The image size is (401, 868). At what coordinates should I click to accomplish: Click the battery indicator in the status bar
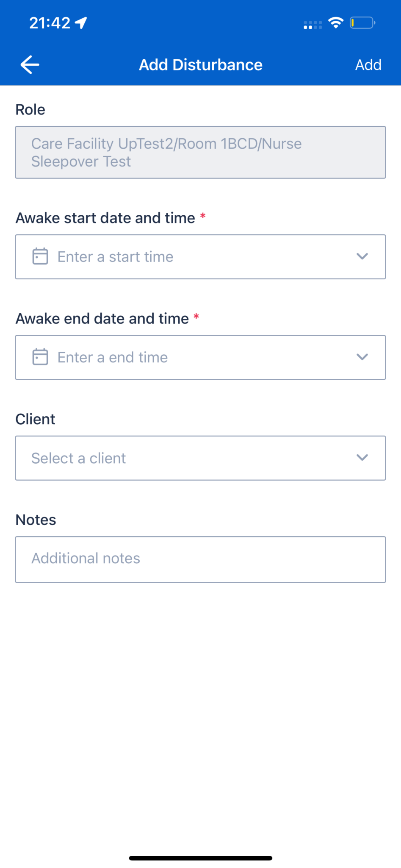coord(362,24)
